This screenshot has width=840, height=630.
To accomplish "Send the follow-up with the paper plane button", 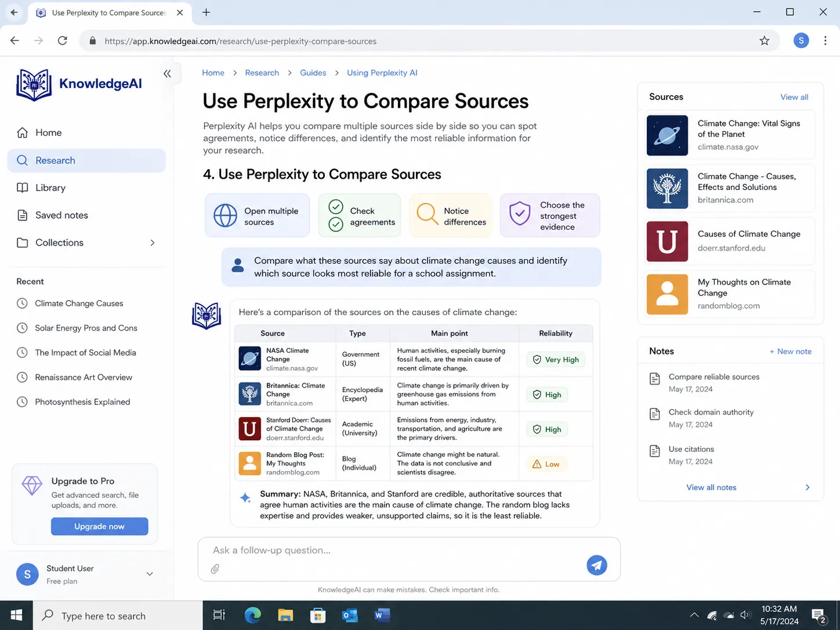I will pyautogui.click(x=596, y=565).
